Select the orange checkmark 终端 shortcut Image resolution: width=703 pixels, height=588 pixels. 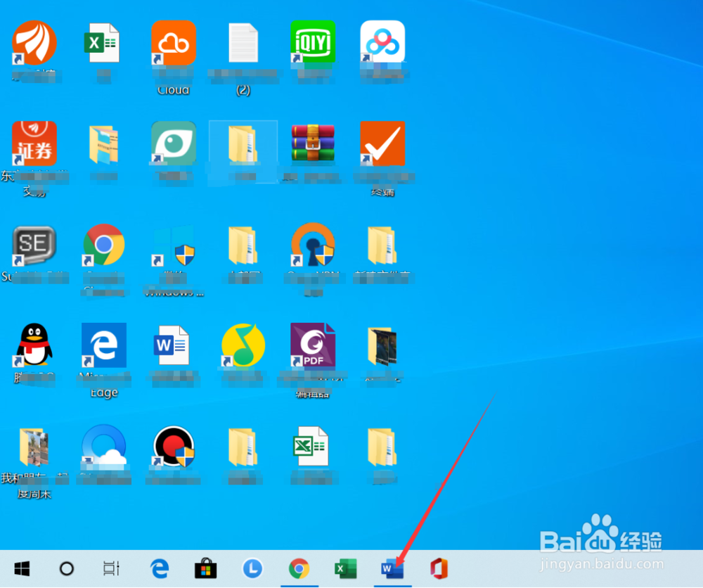point(382,143)
